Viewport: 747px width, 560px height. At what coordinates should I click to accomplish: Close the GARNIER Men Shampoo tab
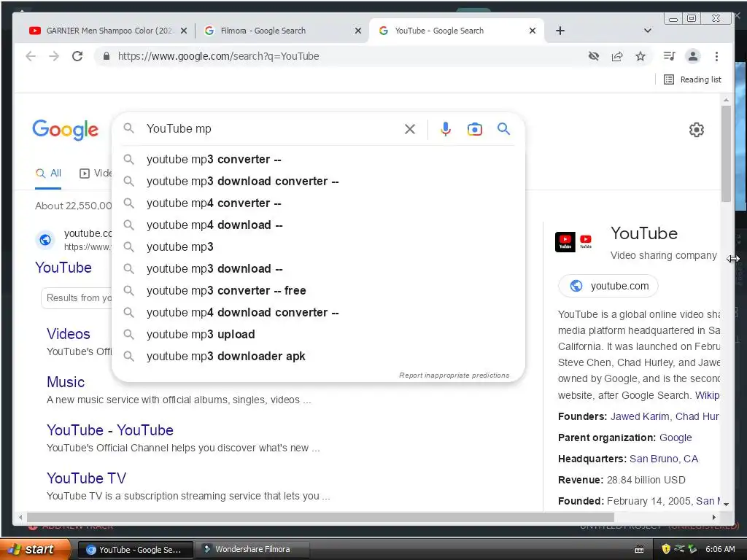coord(184,31)
